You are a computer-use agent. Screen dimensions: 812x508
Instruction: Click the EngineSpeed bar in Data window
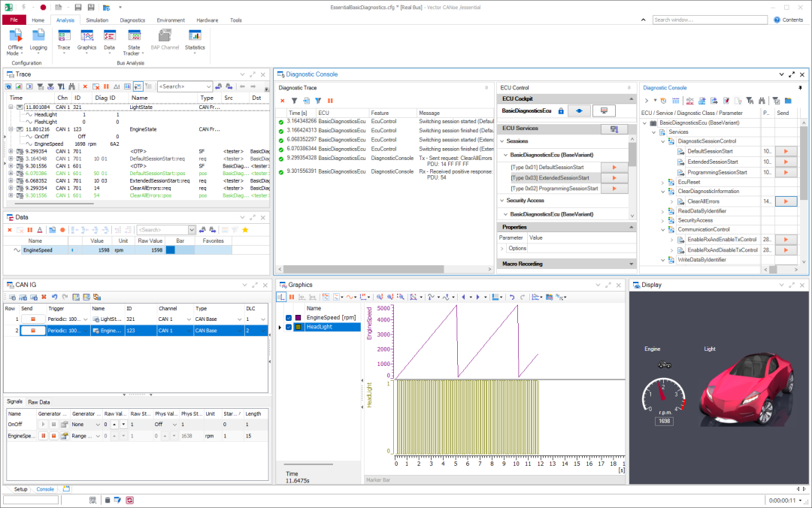[180, 250]
